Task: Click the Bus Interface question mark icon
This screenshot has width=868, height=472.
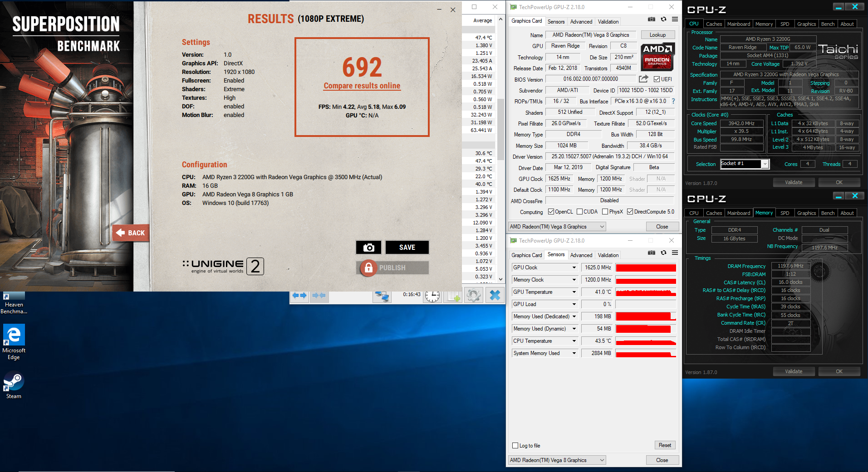Action: tap(673, 101)
